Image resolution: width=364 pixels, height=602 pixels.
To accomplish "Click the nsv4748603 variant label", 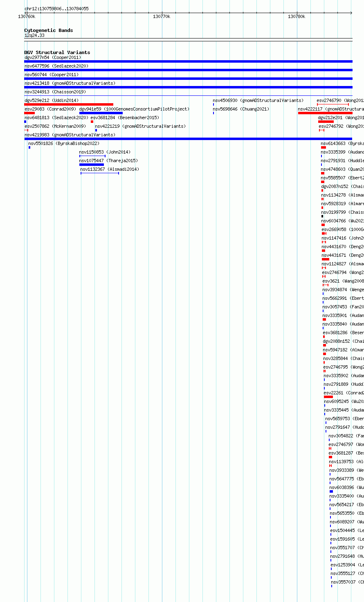I will (x=342, y=169).
